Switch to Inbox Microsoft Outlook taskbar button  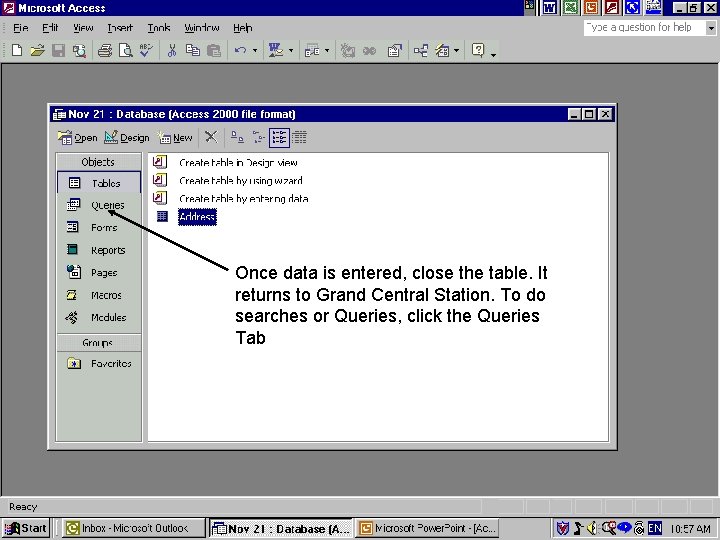click(x=133, y=529)
